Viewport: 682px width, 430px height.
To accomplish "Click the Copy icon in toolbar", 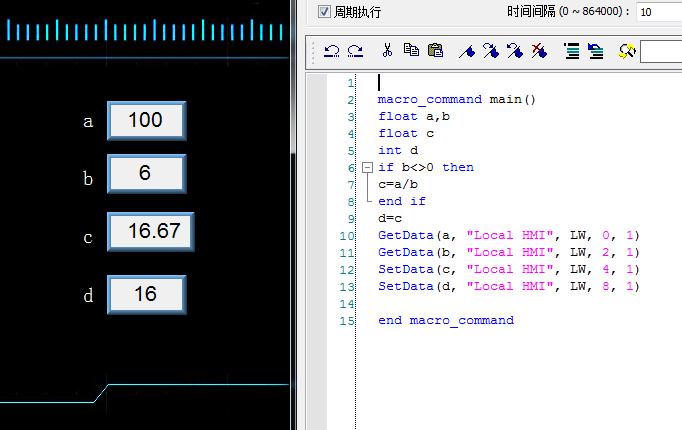I will tap(411, 51).
